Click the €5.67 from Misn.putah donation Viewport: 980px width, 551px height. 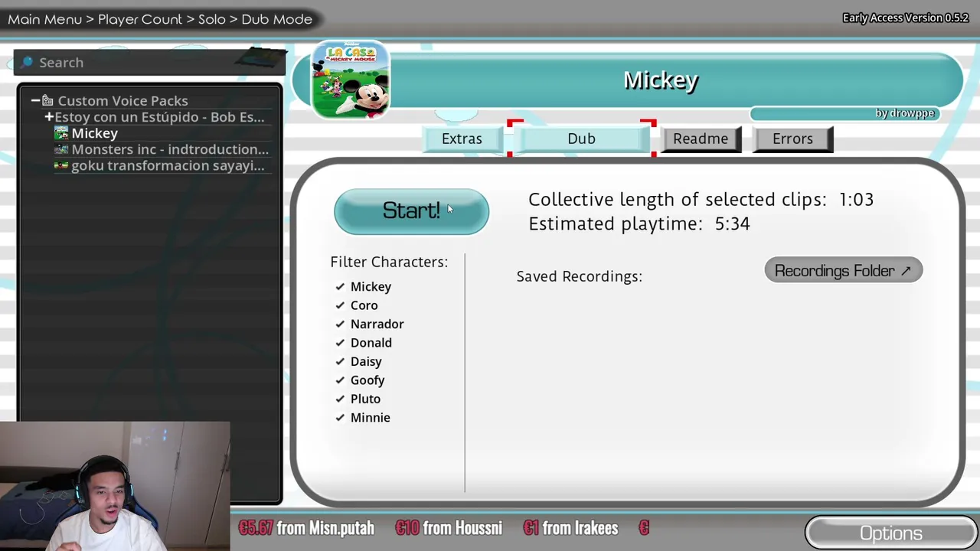pos(306,528)
